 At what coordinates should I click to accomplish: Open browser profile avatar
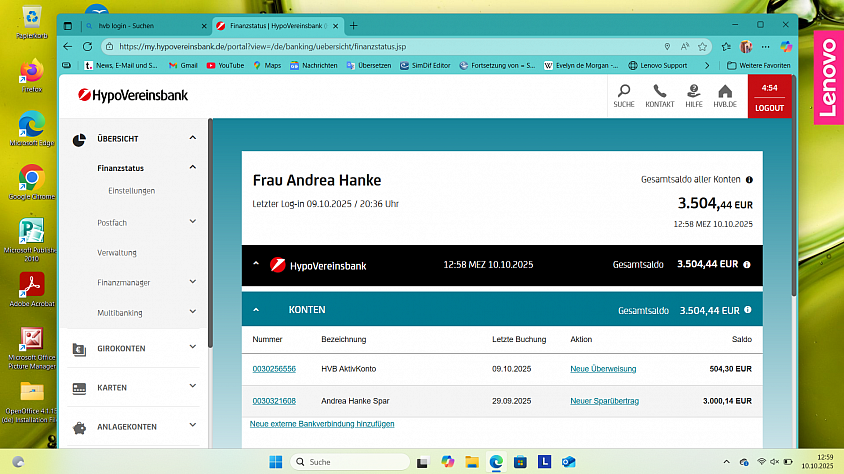coord(746,47)
